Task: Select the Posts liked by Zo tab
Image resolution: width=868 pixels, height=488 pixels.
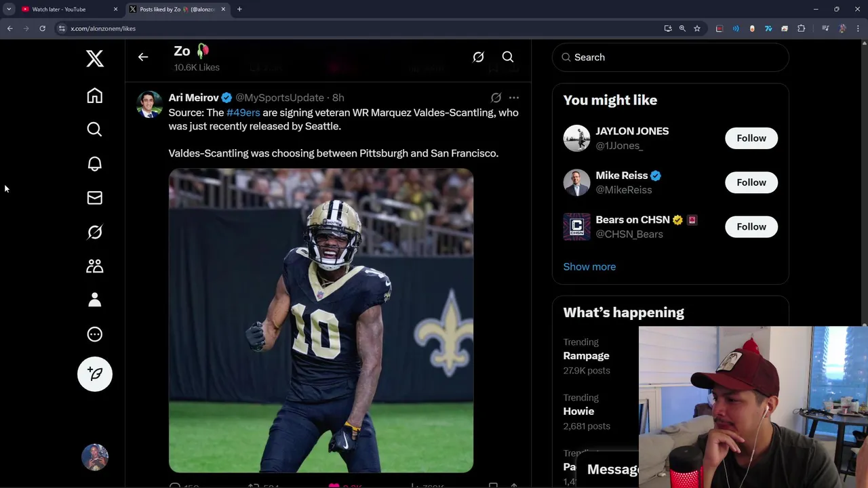Action: (178, 9)
